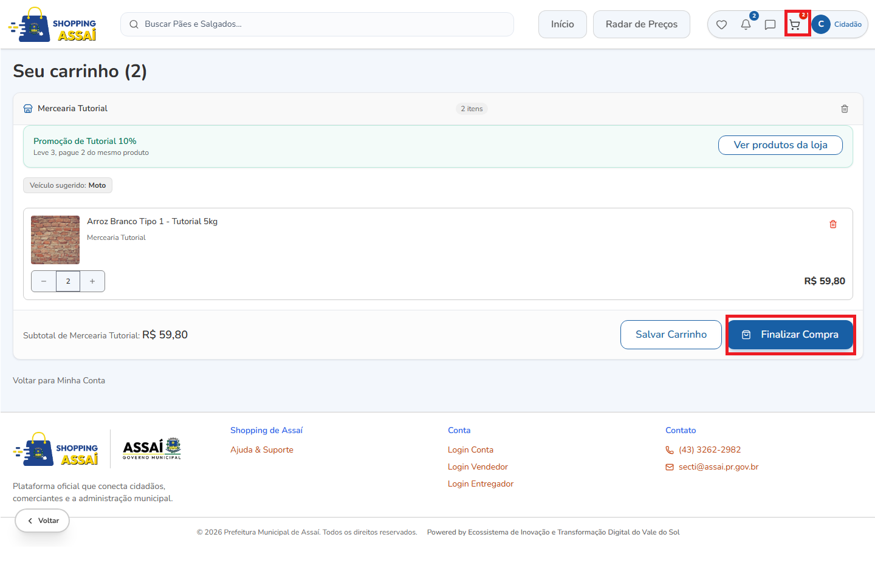Viewport: 875px width, 588px height.
Task: Click the footer Shopping Assaí logo
Action: 55,450
